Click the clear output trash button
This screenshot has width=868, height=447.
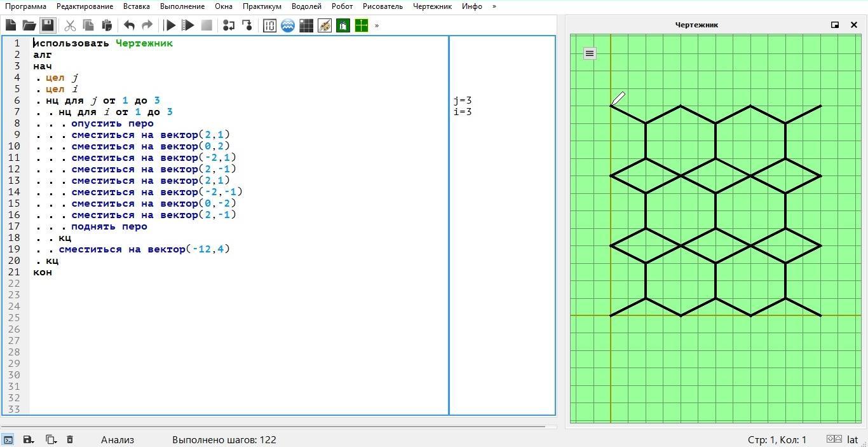pyautogui.click(x=70, y=439)
